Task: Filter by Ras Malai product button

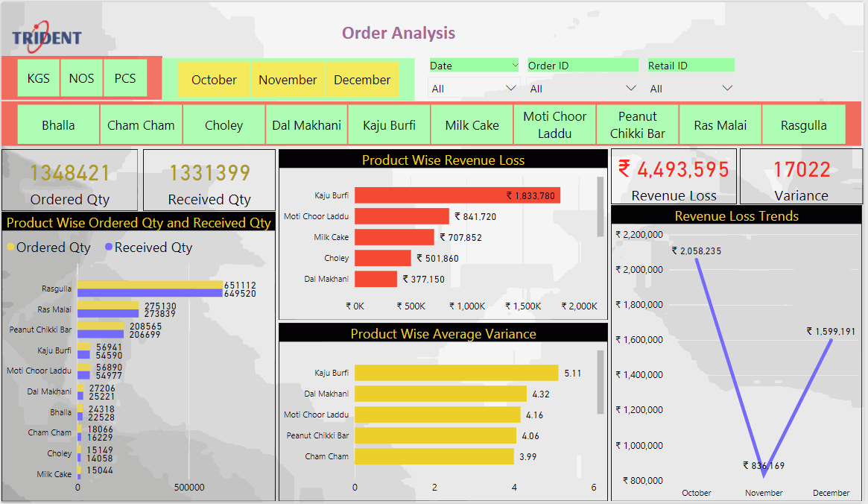Action: tap(720, 125)
